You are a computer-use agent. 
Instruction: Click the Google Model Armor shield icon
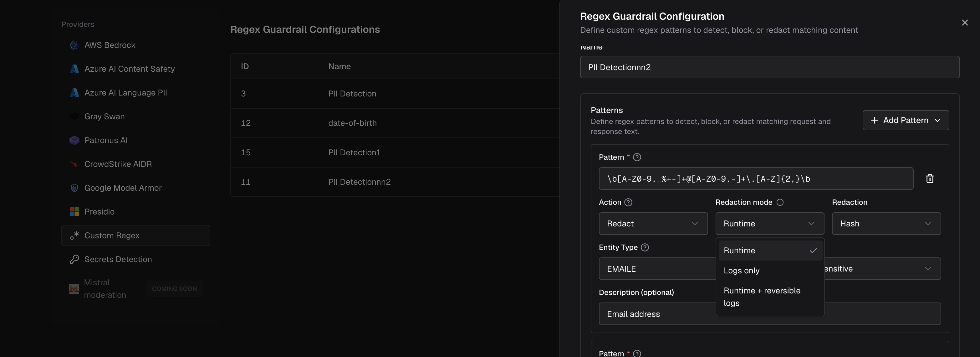(74, 188)
